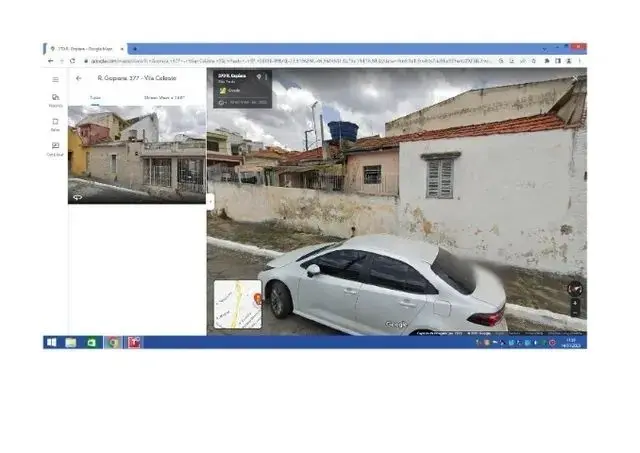This screenshot has height=453, width=640.
Task: Open the Google Maps hamburger menu
Action: coord(55,78)
